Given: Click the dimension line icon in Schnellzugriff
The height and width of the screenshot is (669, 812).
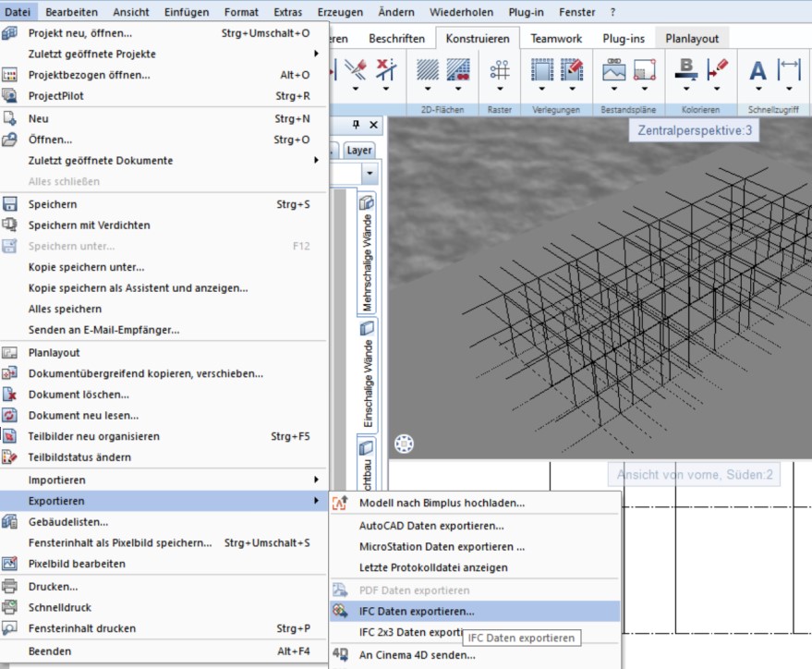Looking at the screenshot, I should (789, 70).
